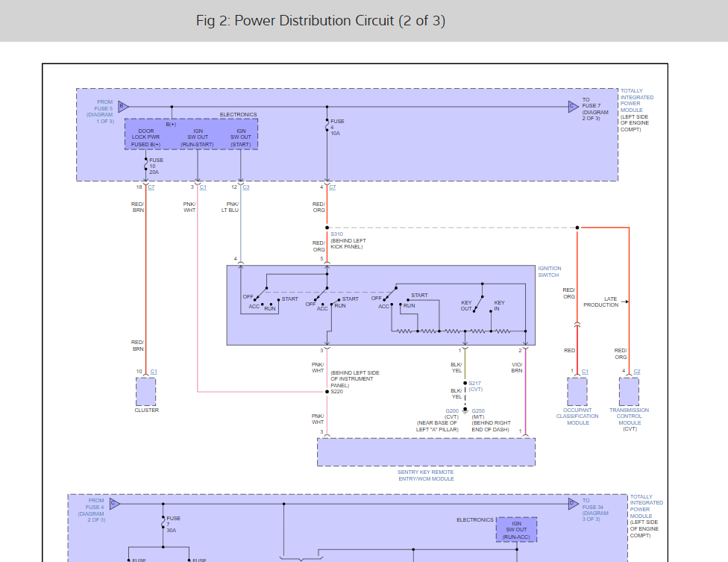Click the Sentry Key Remote Entry/WCM Module box
The height and width of the screenshot is (562, 728).
click(426, 452)
